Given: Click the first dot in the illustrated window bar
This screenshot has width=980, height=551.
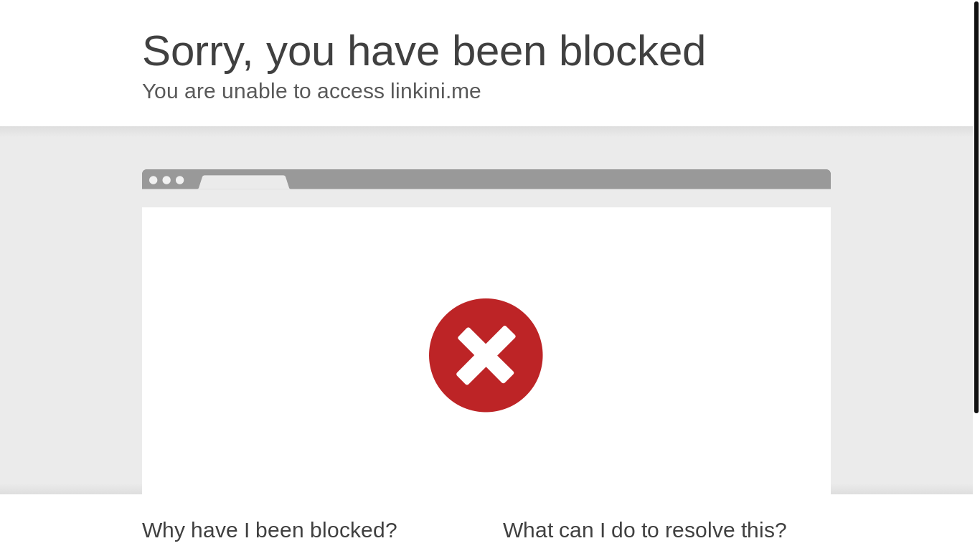Looking at the screenshot, I should (154, 180).
